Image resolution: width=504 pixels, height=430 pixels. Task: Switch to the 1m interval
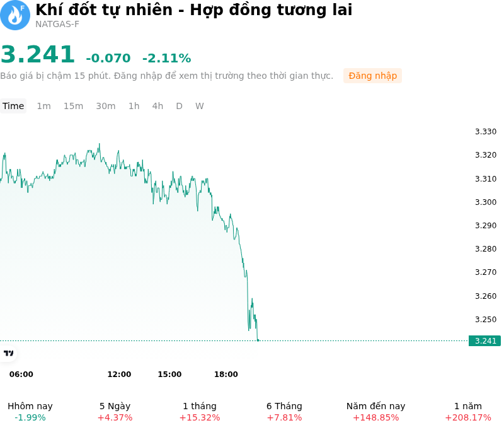[x=43, y=106]
